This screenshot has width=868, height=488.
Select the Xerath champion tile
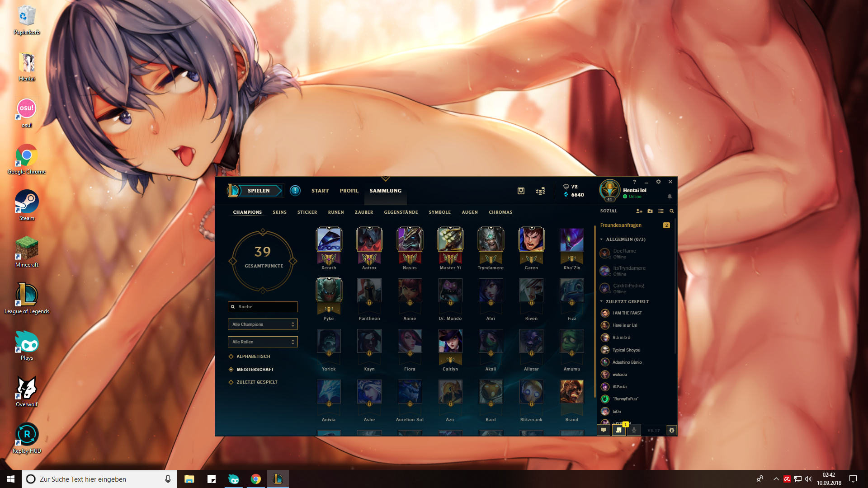tap(329, 249)
